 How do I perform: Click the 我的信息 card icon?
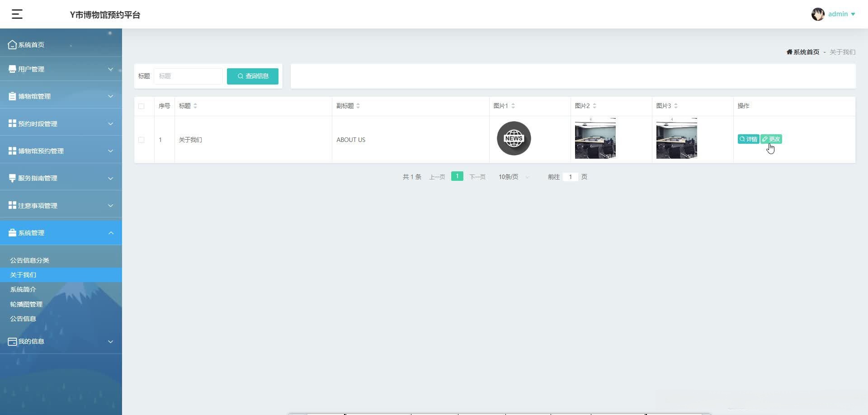click(x=12, y=341)
